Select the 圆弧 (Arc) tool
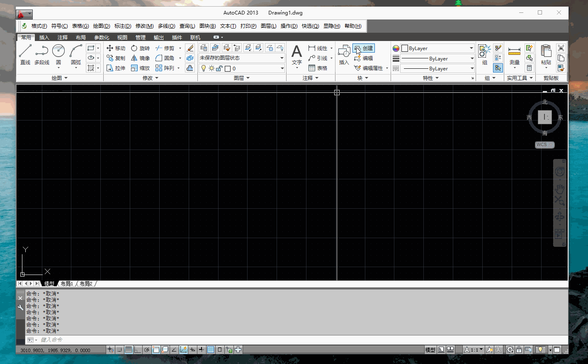The image size is (588, 364). (x=76, y=54)
